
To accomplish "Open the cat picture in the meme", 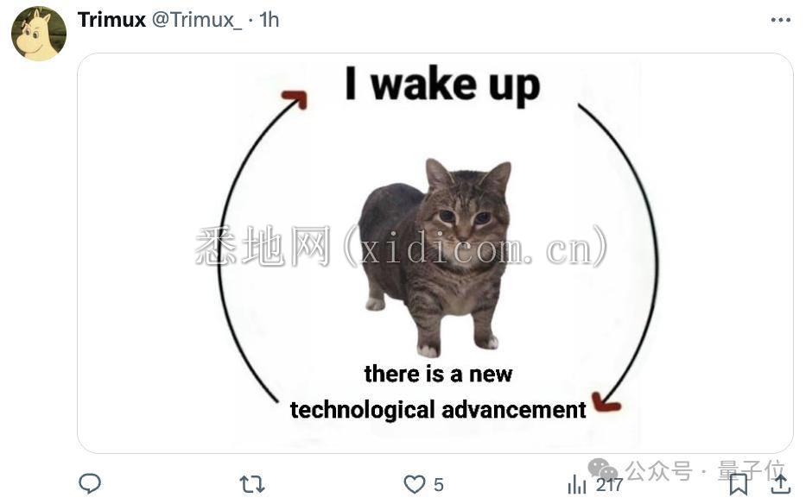I will 435,257.
